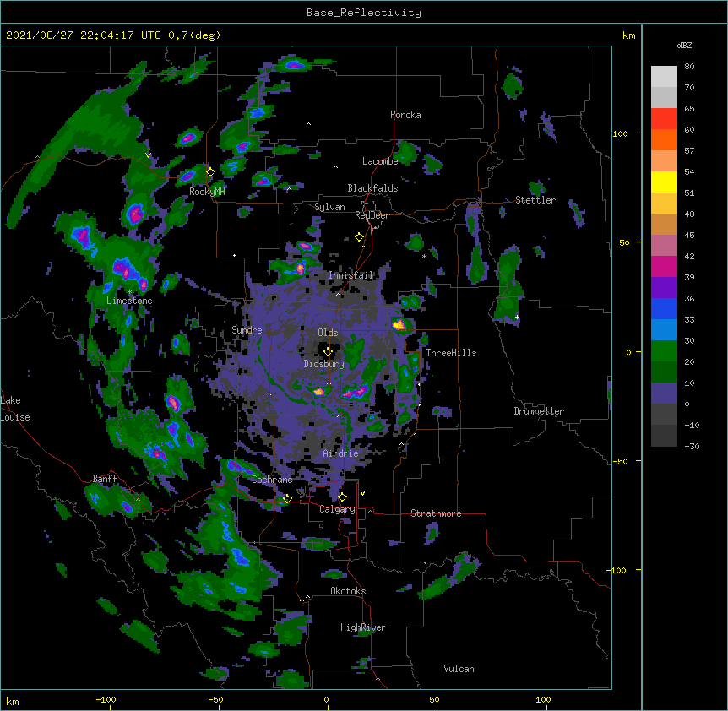
Task: Click the white asterisk marker above Limestone
Action: tap(130, 292)
